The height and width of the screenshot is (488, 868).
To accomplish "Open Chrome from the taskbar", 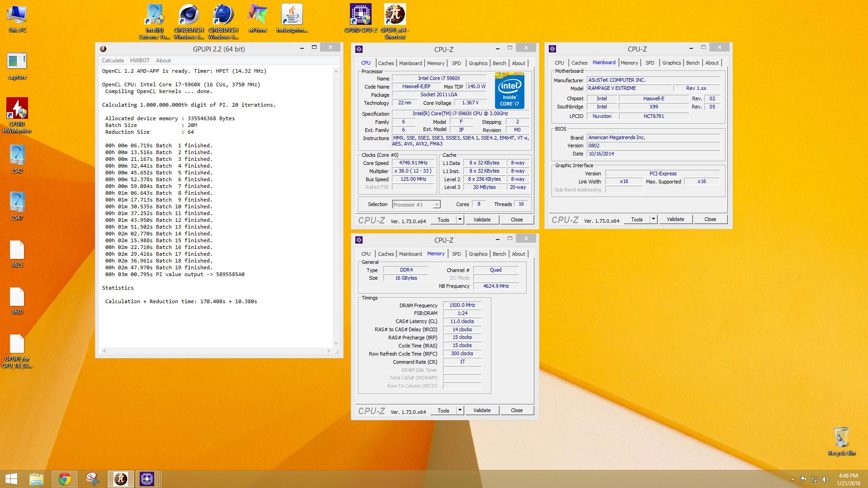I will [65, 479].
